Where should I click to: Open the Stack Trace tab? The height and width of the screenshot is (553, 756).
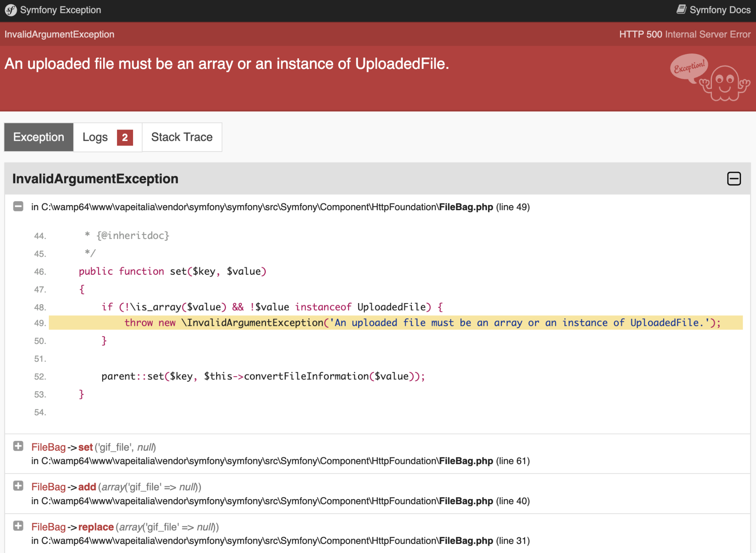[182, 137]
